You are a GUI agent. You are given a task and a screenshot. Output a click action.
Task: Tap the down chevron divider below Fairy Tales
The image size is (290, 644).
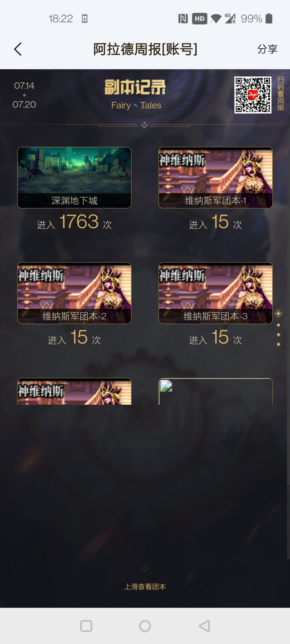[x=144, y=125]
